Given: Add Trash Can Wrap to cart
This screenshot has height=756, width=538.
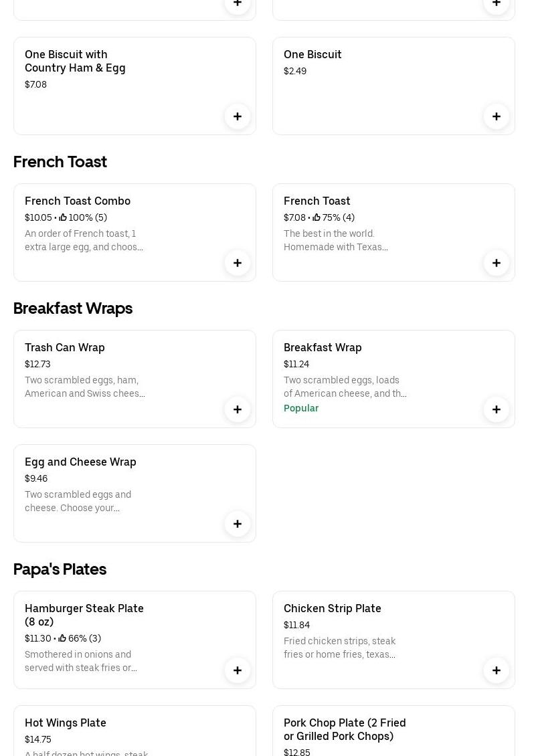Looking at the screenshot, I should 238,409.
